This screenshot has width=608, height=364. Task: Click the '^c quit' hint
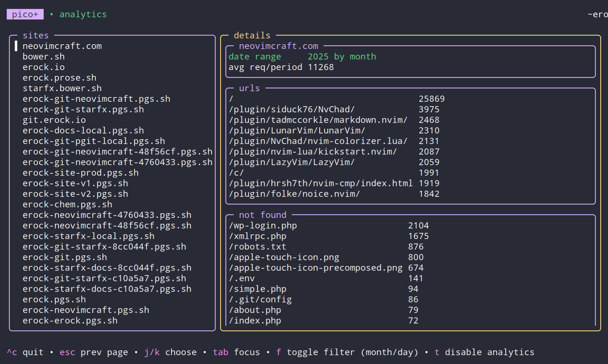[x=25, y=352]
